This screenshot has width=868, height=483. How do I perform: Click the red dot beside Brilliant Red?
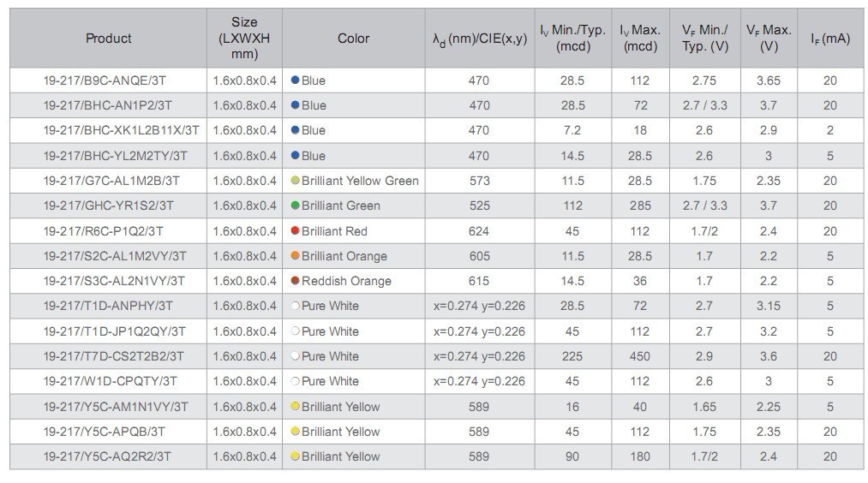point(296,231)
